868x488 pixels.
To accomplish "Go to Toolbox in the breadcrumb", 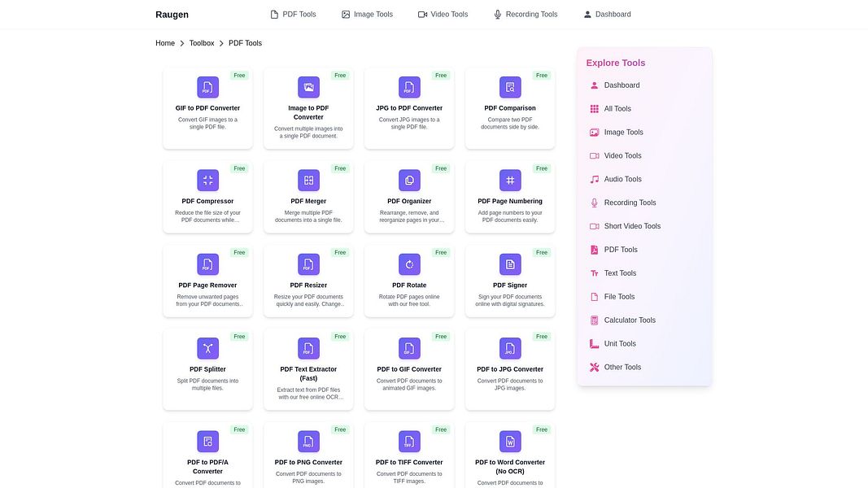I will click(202, 43).
